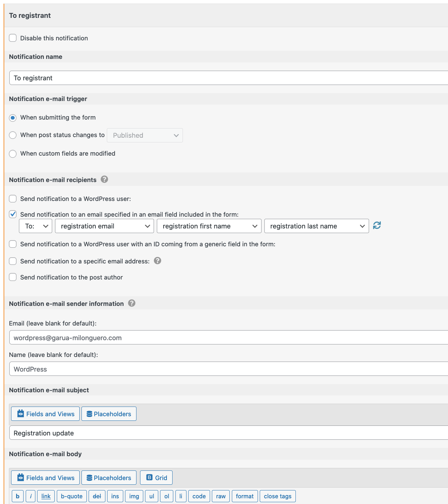Screen dimensions: 448x504
Task: Check 'Send notification to the post author'
Action: 13,277
